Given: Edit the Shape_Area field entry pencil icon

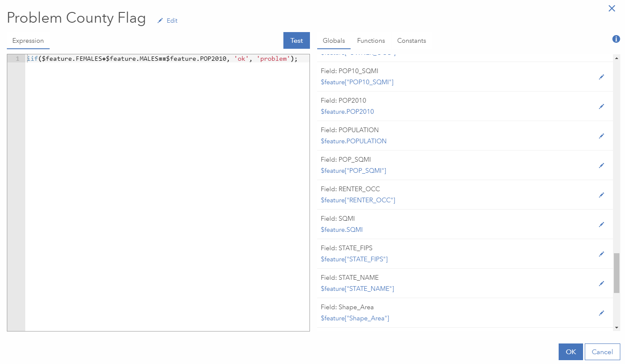Looking at the screenshot, I should 601,313.
